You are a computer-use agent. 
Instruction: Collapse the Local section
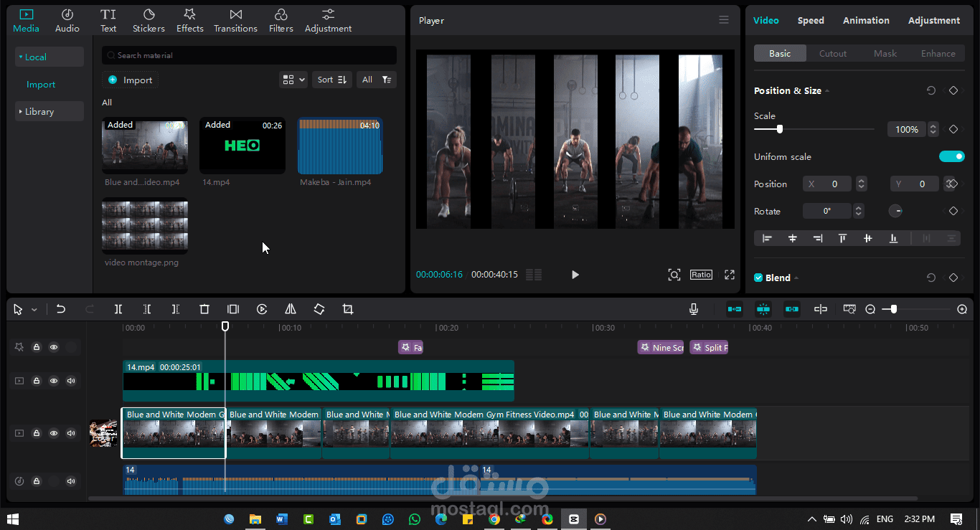tap(50, 57)
